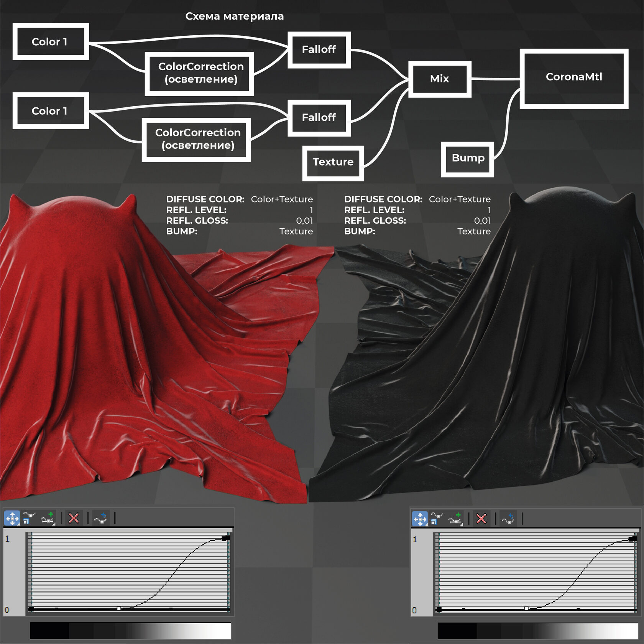The image size is (644, 644).
Task: Click gradient bar below left curve editor
Action: pos(130,631)
